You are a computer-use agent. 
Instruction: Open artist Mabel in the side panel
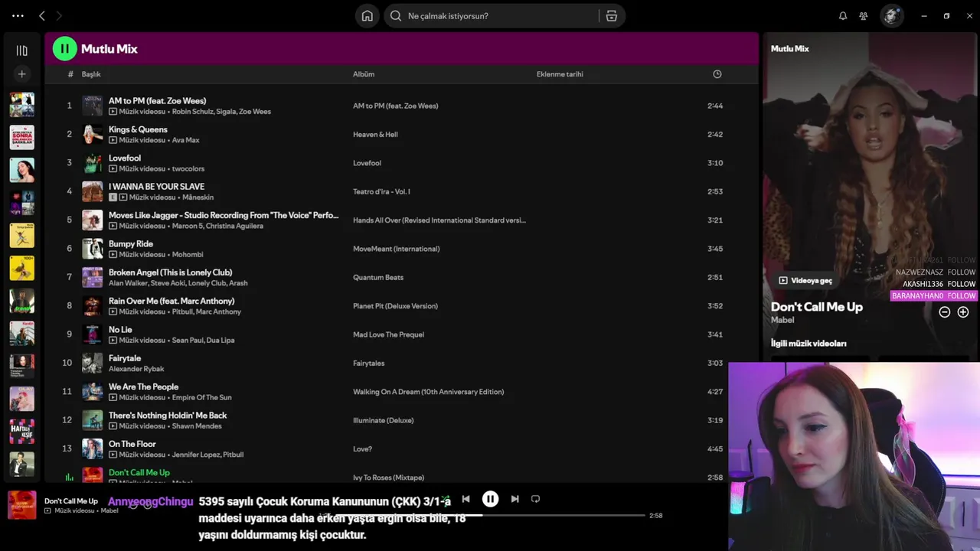(x=782, y=320)
